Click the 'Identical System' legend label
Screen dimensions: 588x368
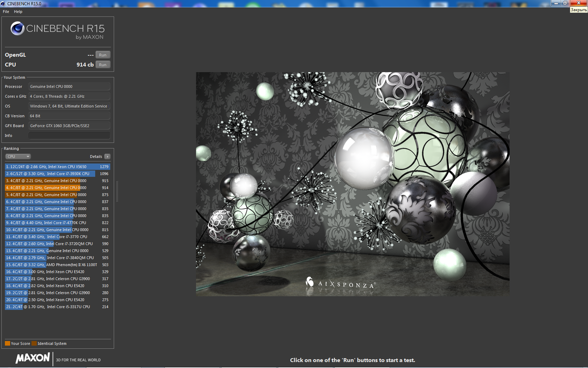tap(52, 343)
